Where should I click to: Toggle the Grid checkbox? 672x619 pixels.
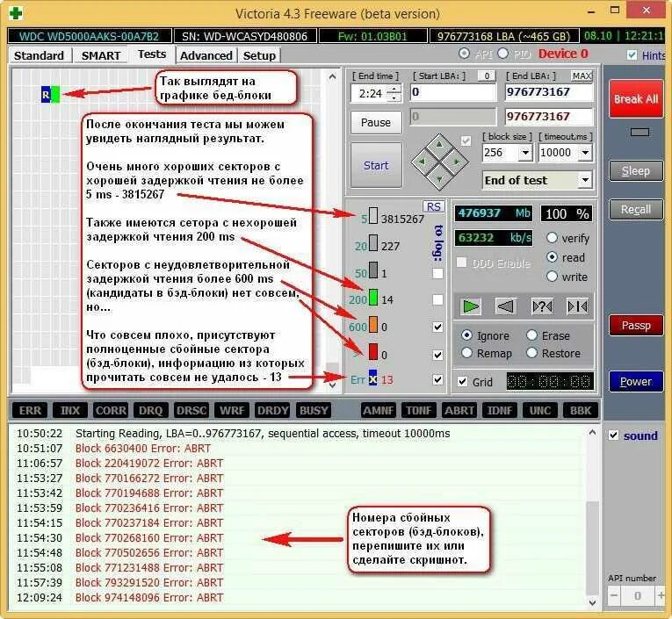click(x=462, y=381)
